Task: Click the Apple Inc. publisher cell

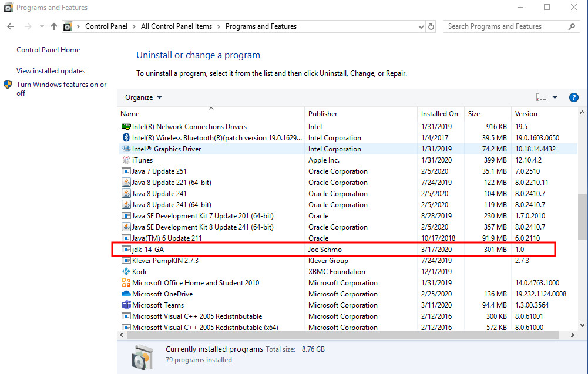Action: 324,160
